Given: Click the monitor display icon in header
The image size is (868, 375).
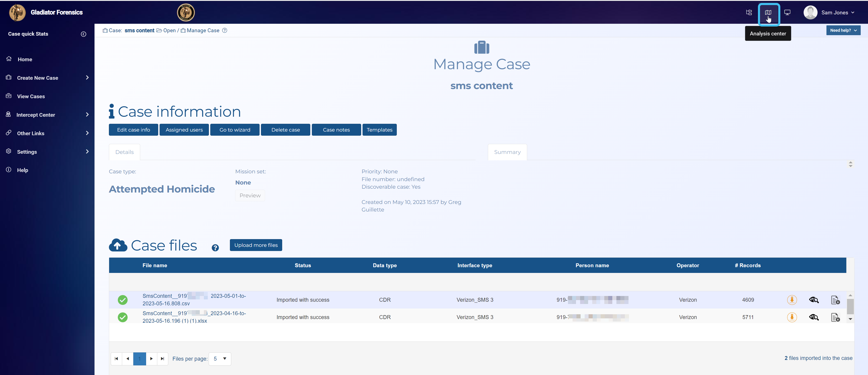Looking at the screenshot, I should tap(787, 13).
